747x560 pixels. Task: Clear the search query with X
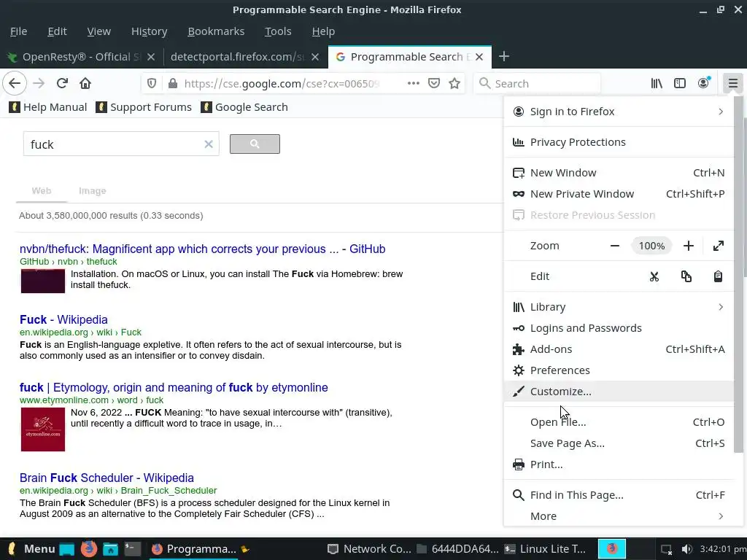[x=208, y=144]
